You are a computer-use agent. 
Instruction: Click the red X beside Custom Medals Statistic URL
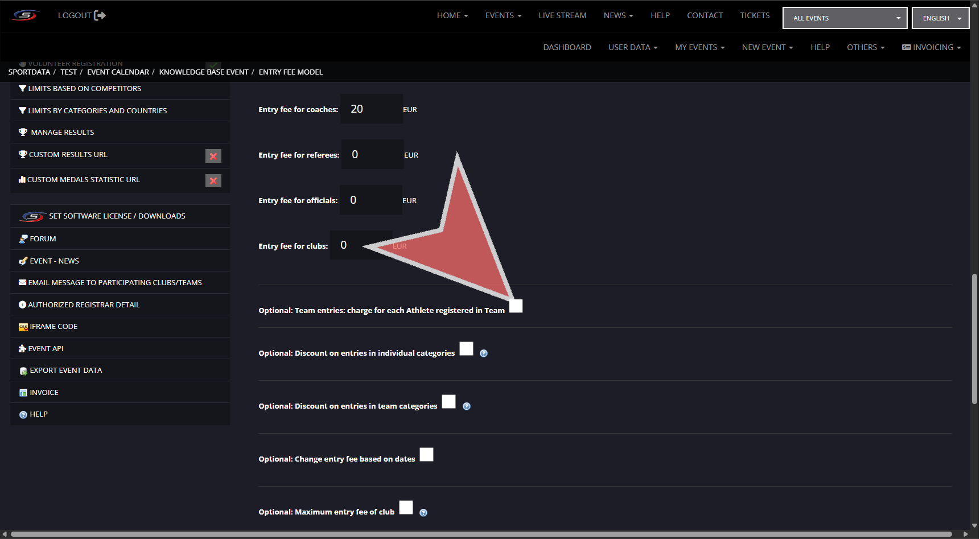click(213, 180)
